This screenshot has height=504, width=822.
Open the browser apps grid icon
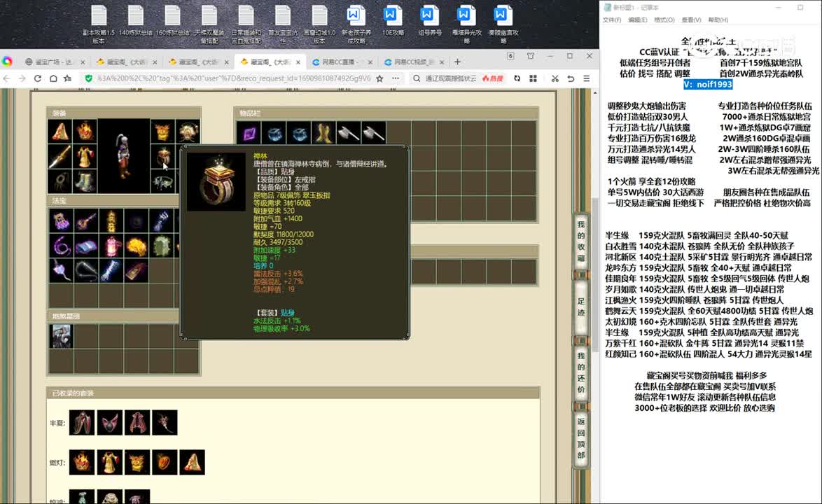pos(533,78)
